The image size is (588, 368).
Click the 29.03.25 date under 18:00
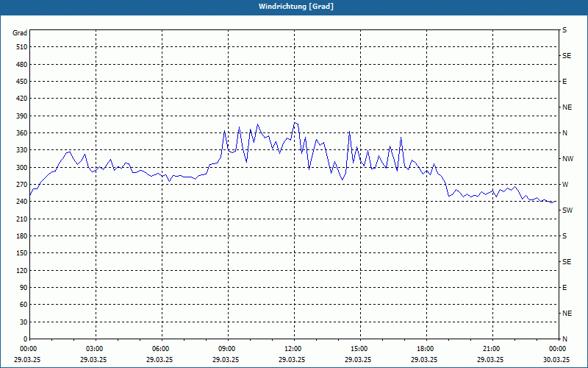(x=424, y=359)
